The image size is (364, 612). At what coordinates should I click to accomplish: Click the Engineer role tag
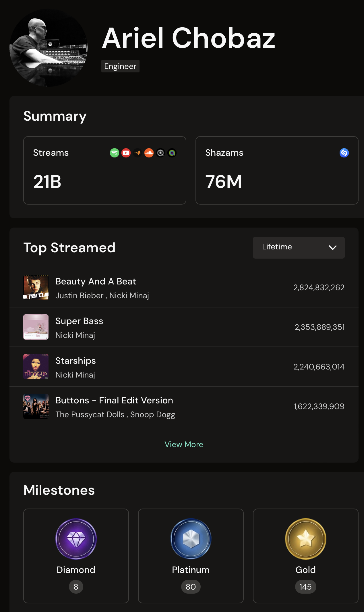[x=120, y=66]
